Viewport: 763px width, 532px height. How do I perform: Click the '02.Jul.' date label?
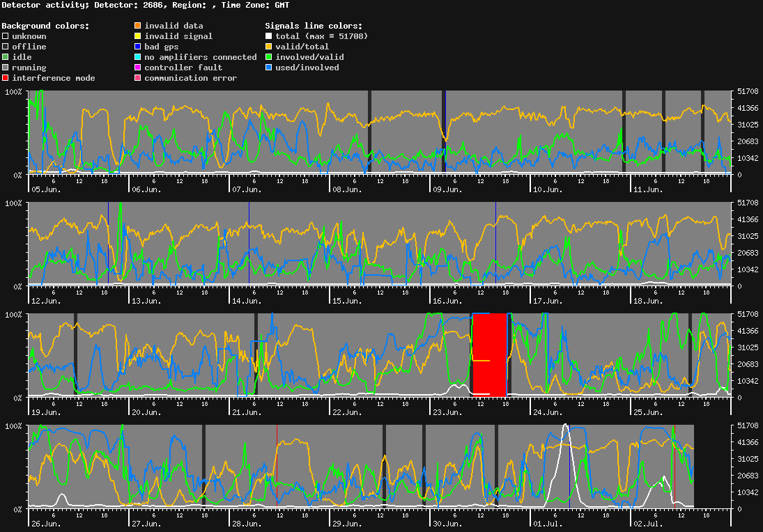click(648, 524)
